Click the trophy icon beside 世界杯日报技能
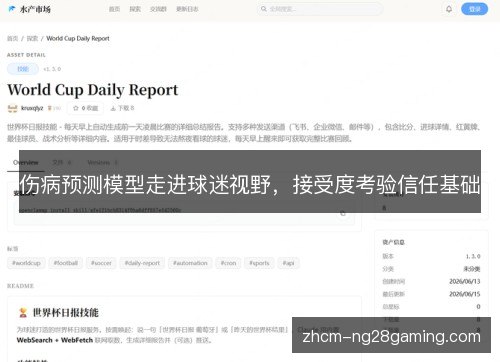Screen dimensions: 500x362 coord(23,313)
